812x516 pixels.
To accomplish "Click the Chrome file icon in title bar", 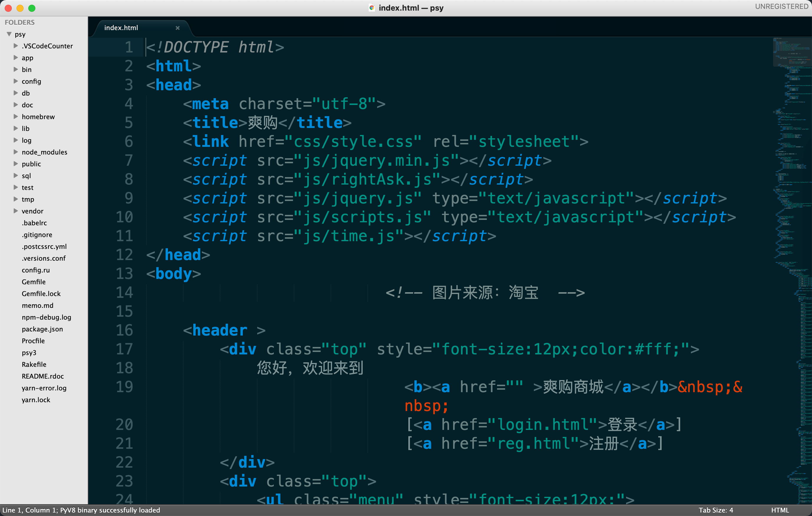I will click(372, 8).
